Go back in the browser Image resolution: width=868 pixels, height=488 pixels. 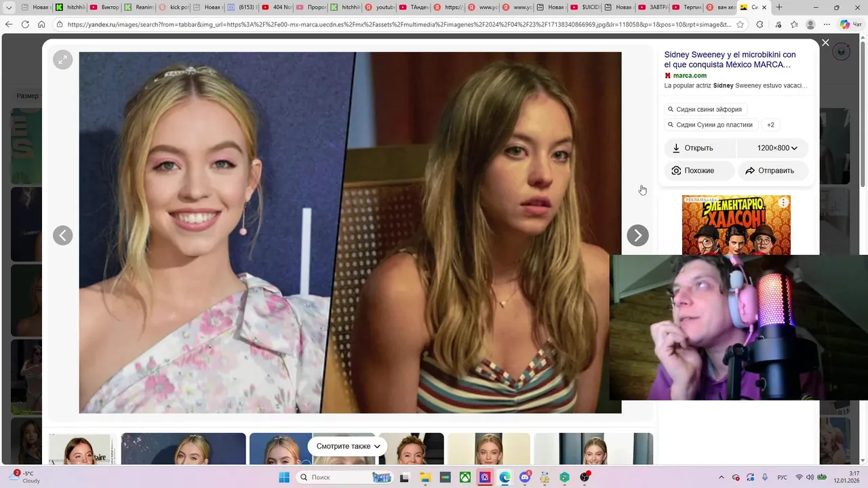click(9, 24)
